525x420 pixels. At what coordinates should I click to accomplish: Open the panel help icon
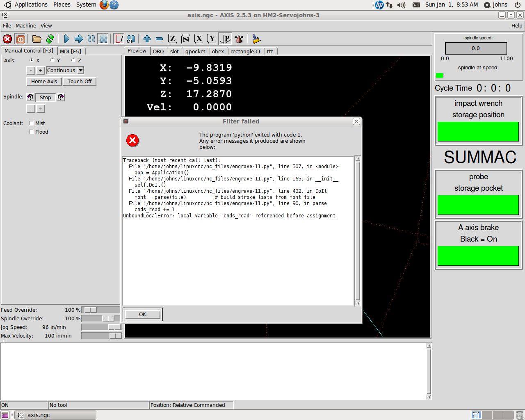[x=114, y=5]
